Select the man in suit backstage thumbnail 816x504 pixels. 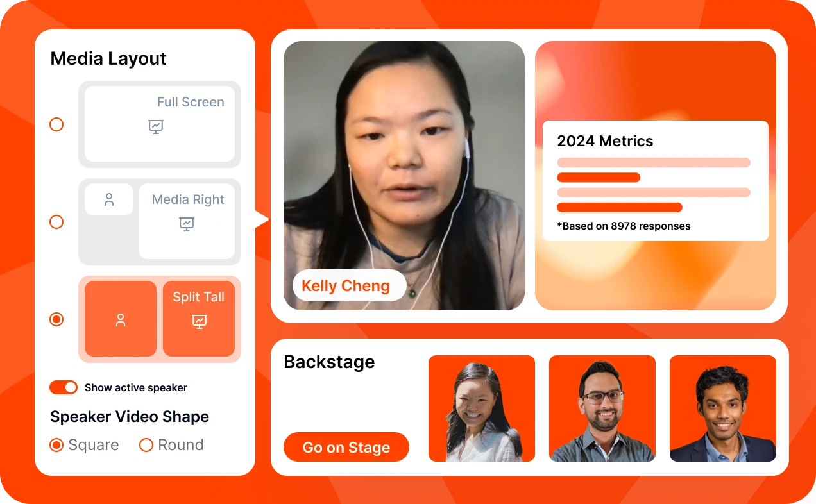click(723, 408)
